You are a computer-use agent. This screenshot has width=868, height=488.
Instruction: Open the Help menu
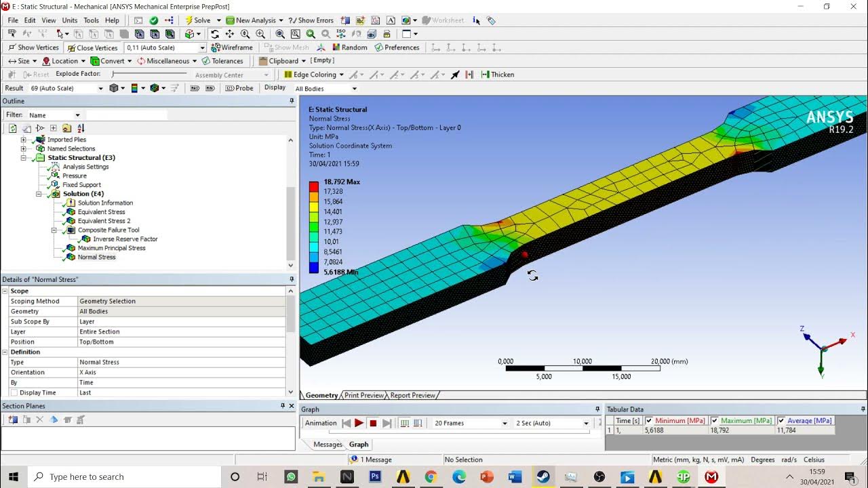(x=112, y=20)
